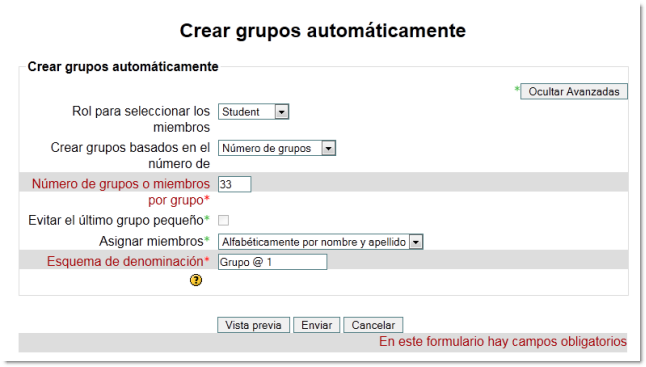Viewport: 646px width, 367px height.
Task: Cancel group creation with the Cancelar button
Action: pos(373,325)
